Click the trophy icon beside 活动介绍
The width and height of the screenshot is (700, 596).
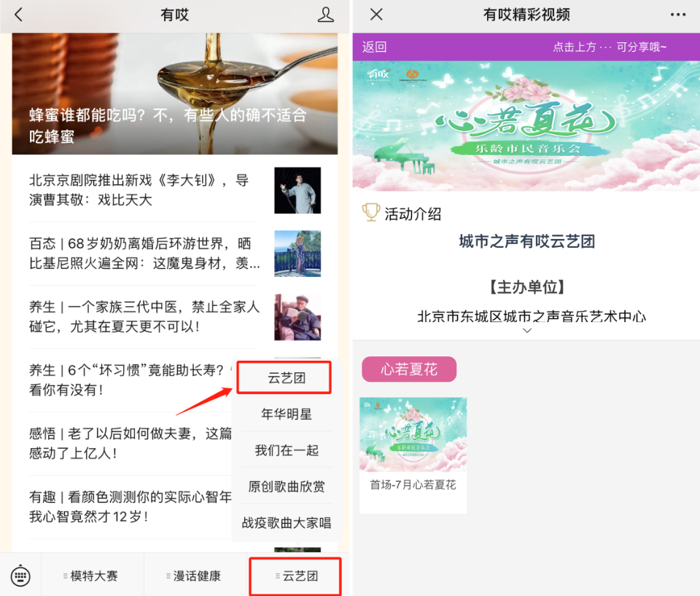point(371,212)
